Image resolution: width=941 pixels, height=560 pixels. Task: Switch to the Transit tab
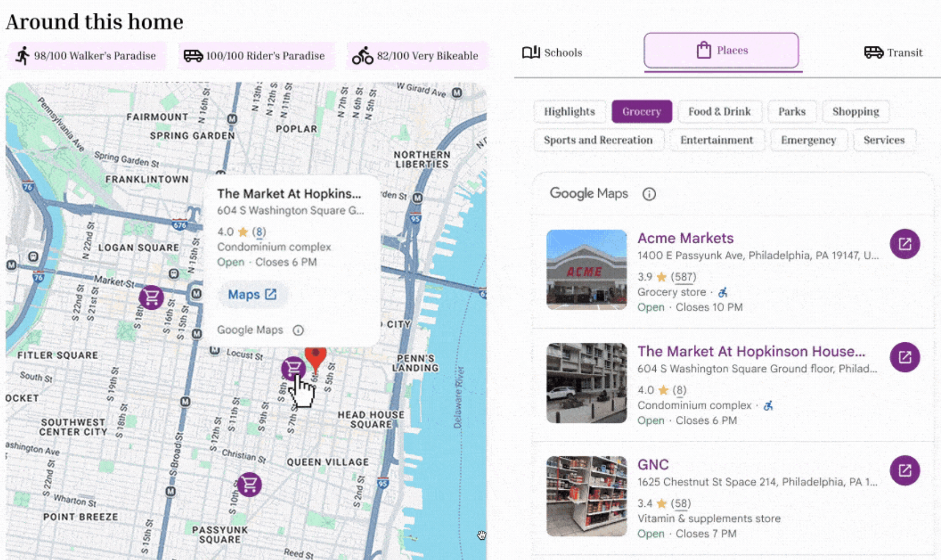click(x=893, y=53)
